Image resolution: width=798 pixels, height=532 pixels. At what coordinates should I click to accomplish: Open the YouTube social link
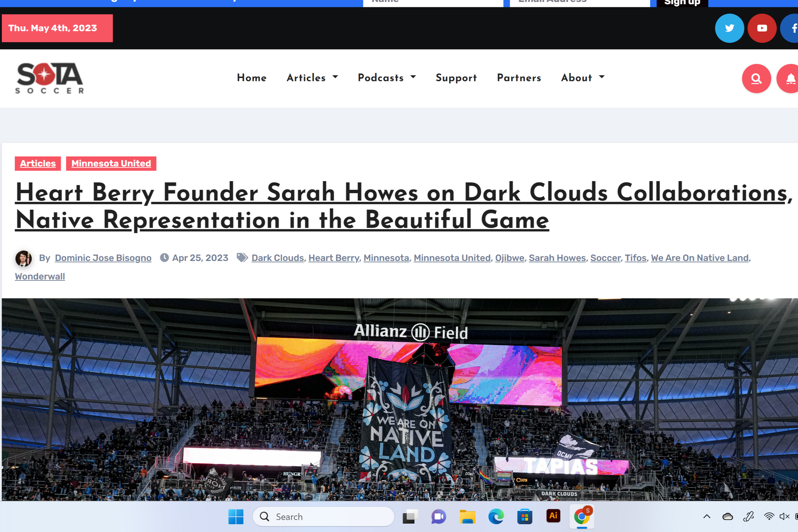coord(762,28)
